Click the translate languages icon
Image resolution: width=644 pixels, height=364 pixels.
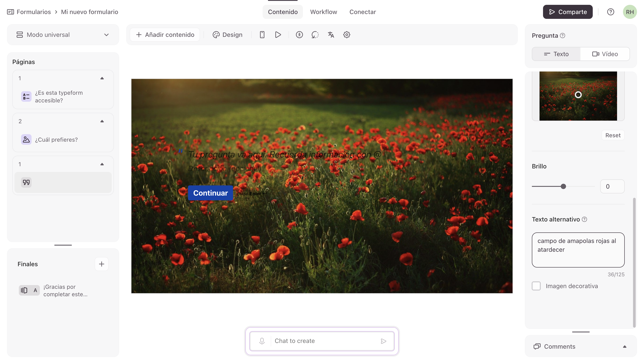[x=331, y=35]
